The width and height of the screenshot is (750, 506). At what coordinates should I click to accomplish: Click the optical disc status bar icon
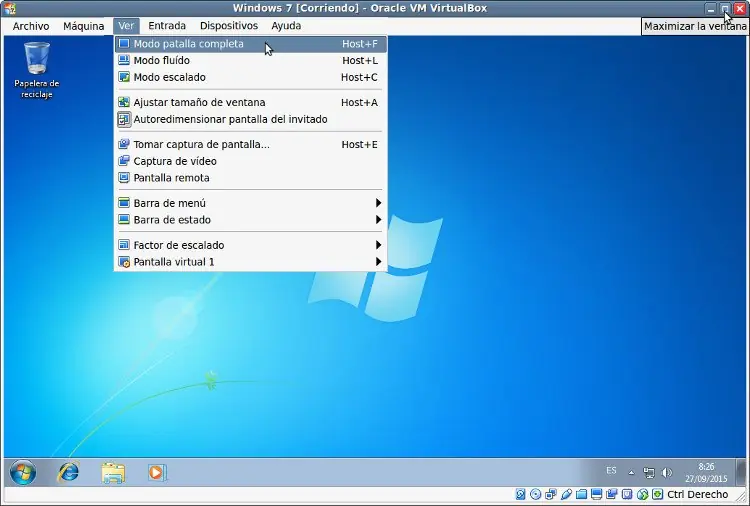pos(536,494)
